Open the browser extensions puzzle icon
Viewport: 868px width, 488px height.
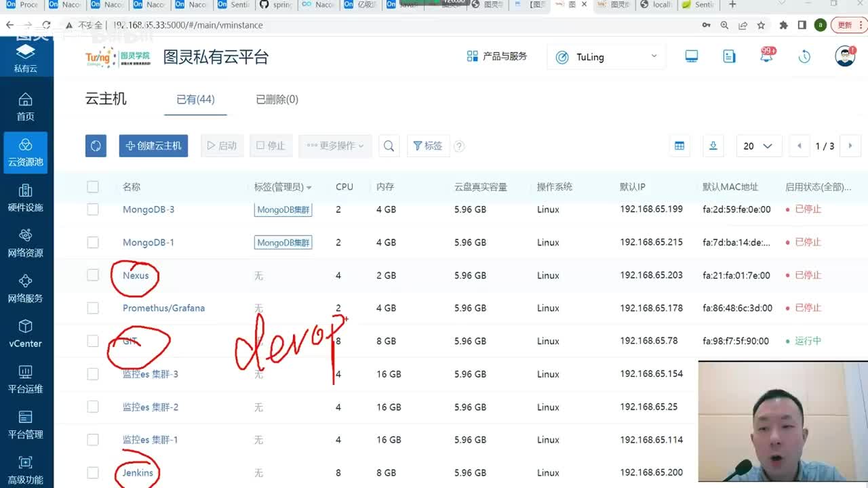[x=784, y=25]
